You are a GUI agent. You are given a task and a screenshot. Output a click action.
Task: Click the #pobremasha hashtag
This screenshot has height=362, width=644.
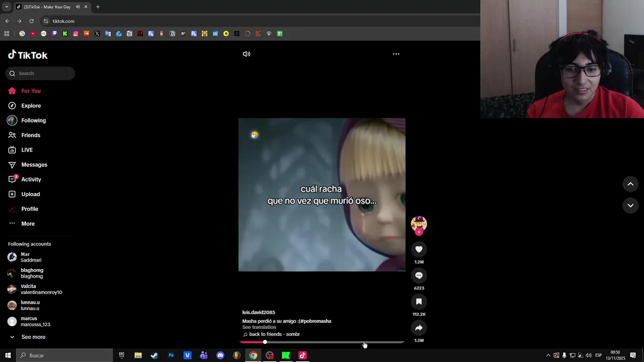pyautogui.click(x=315, y=321)
